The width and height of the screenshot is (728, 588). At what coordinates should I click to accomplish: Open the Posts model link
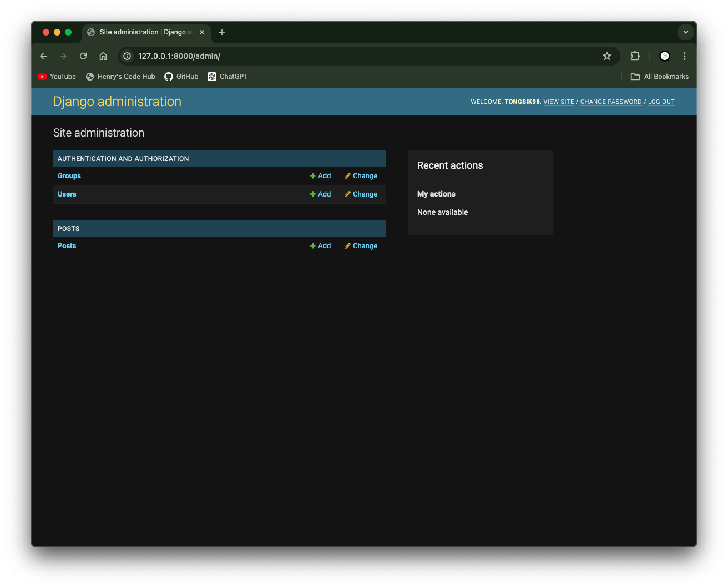pyautogui.click(x=67, y=246)
